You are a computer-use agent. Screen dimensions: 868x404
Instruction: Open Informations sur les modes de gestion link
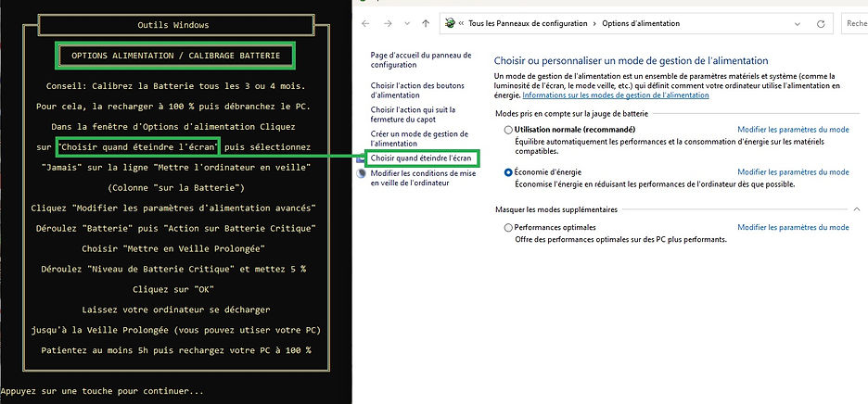tap(616, 95)
